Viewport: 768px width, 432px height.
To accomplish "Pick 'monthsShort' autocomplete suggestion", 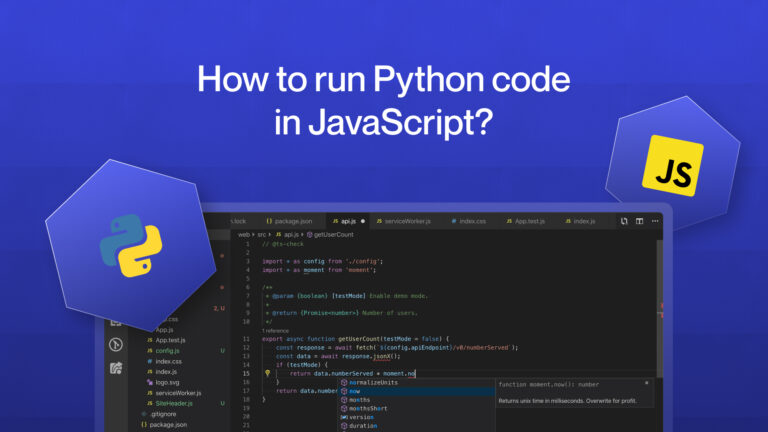I will [x=368, y=408].
